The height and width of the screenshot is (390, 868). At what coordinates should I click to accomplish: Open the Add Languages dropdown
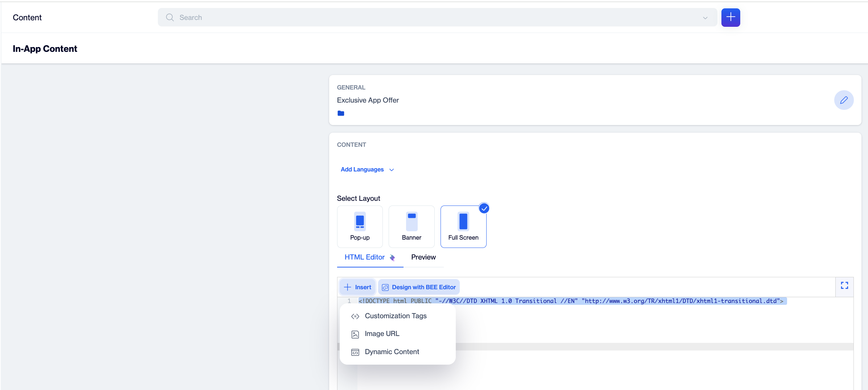(367, 170)
